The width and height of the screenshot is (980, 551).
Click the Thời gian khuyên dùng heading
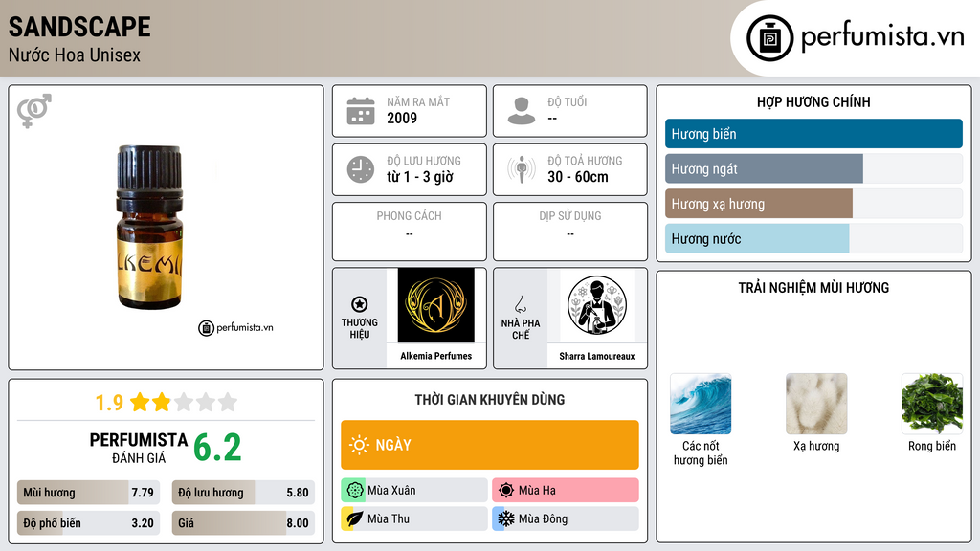click(490, 400)
